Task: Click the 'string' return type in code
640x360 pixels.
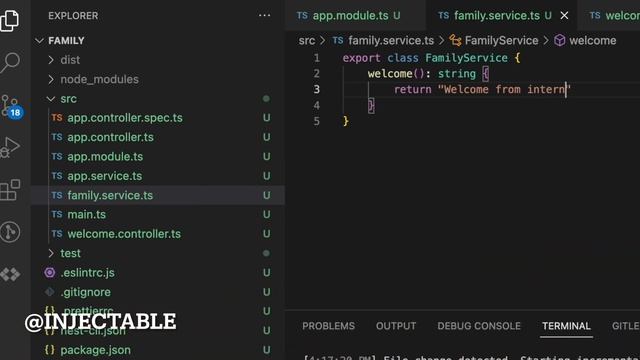Action: (457, 74)
